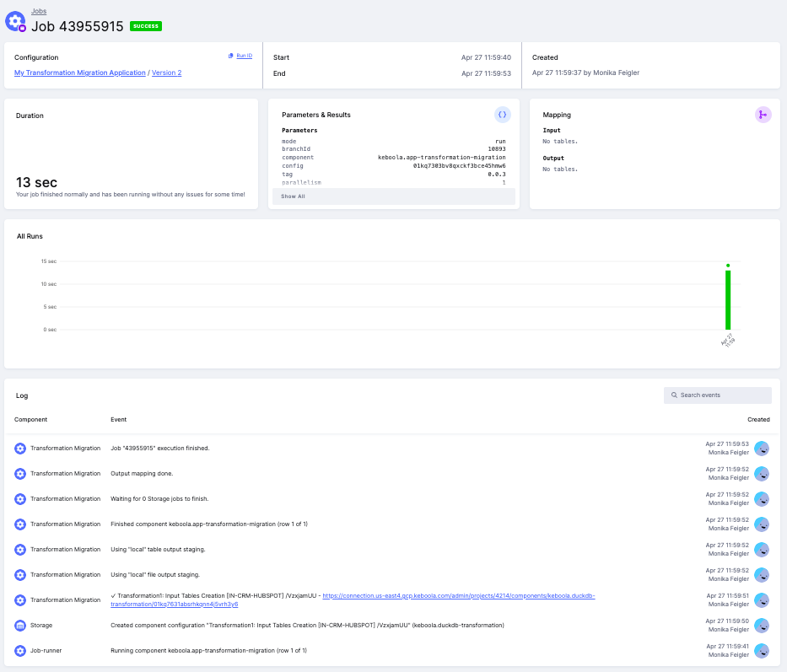Click the 15 sec axis label
This screenshot has width=787, height=672.
(49, 261)
